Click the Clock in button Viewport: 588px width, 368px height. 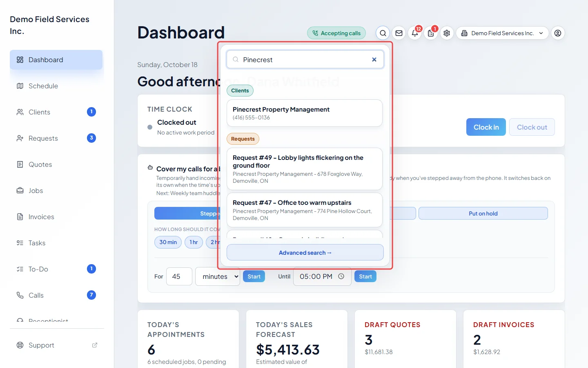click(486, 127)
